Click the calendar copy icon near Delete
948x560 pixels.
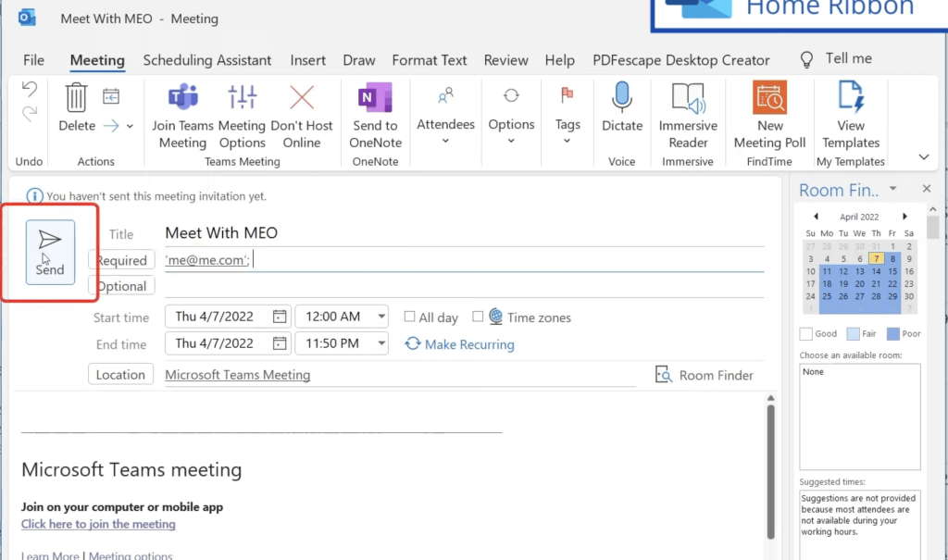111,96
